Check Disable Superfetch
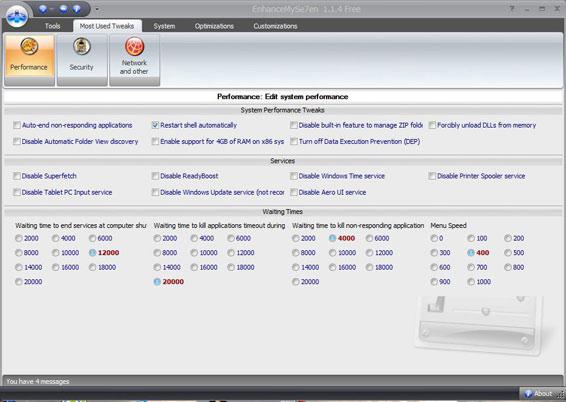The height and width of the screenshot is (402, 566). click(17, 176)
